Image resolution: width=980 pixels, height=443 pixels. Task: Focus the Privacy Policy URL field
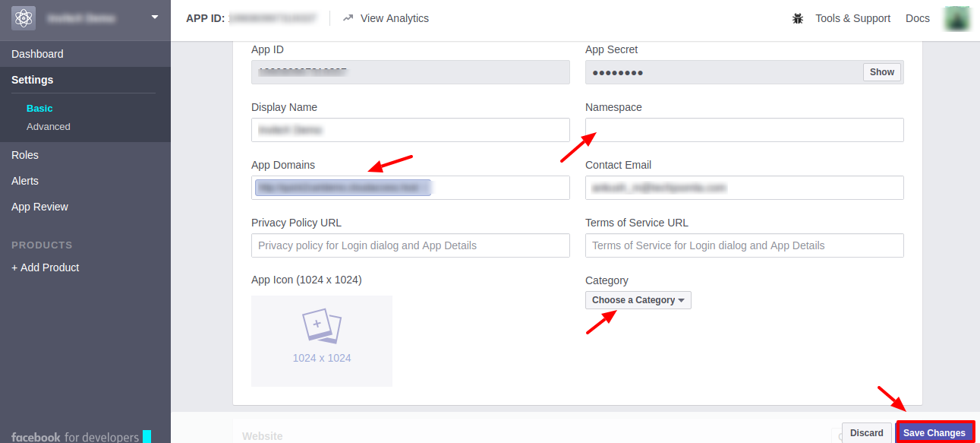(410, 245)
